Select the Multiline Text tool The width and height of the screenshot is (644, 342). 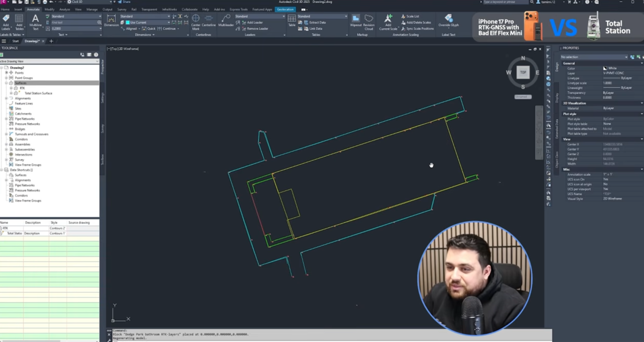coord(35,22)
